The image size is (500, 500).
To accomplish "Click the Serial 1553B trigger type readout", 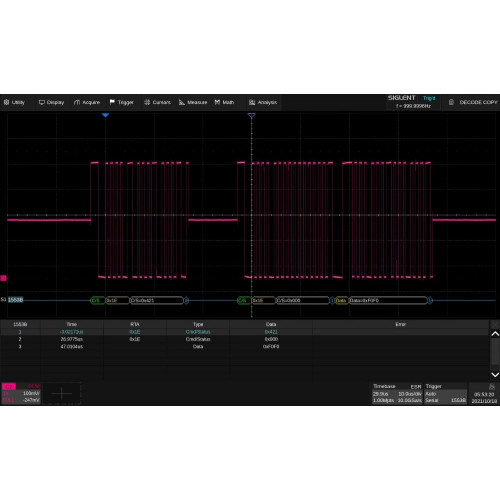I will coord(445,400).
